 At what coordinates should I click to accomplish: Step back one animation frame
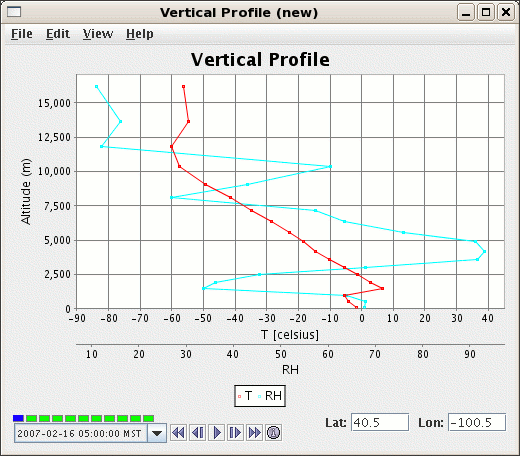coord(198,433)
